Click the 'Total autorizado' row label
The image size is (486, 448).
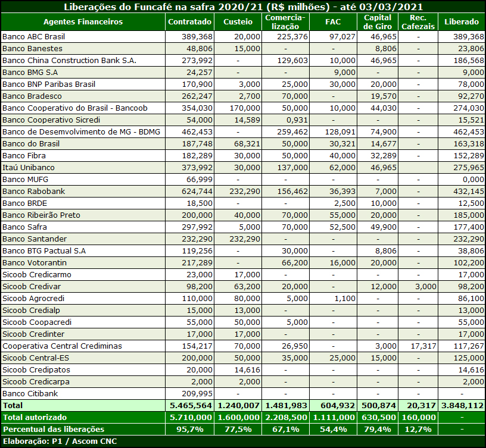point(35,417)
